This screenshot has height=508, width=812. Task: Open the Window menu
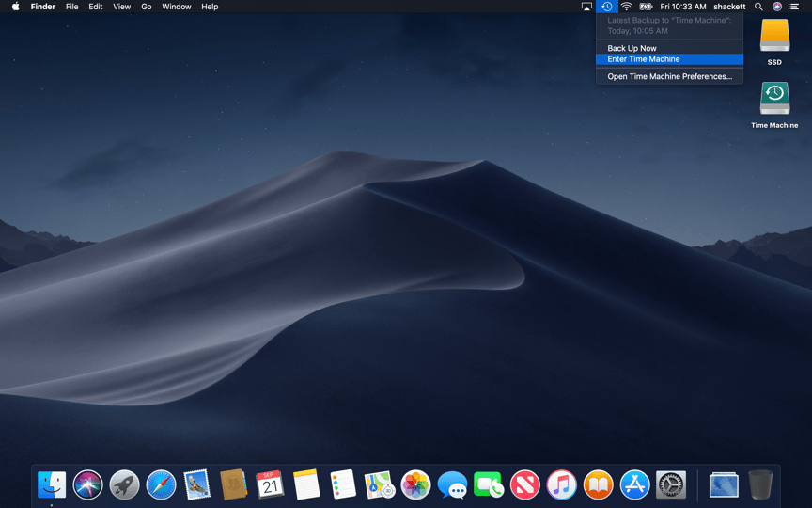[176, 7]
